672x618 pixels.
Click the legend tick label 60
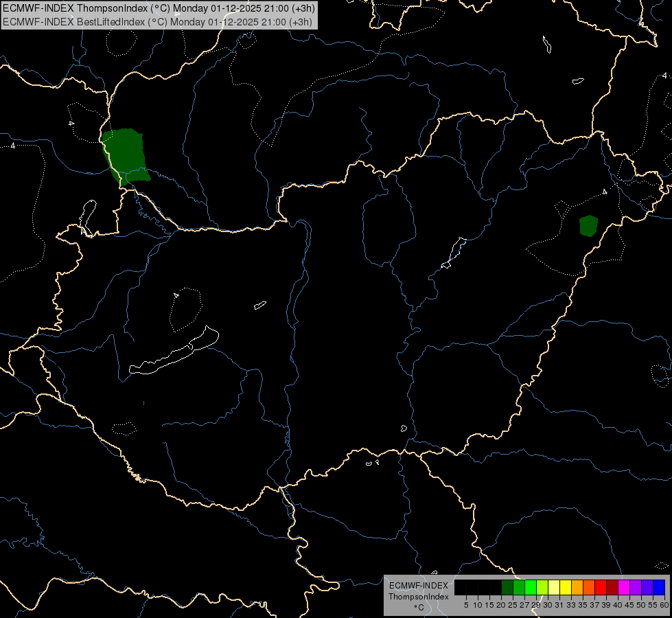point(664,605)
